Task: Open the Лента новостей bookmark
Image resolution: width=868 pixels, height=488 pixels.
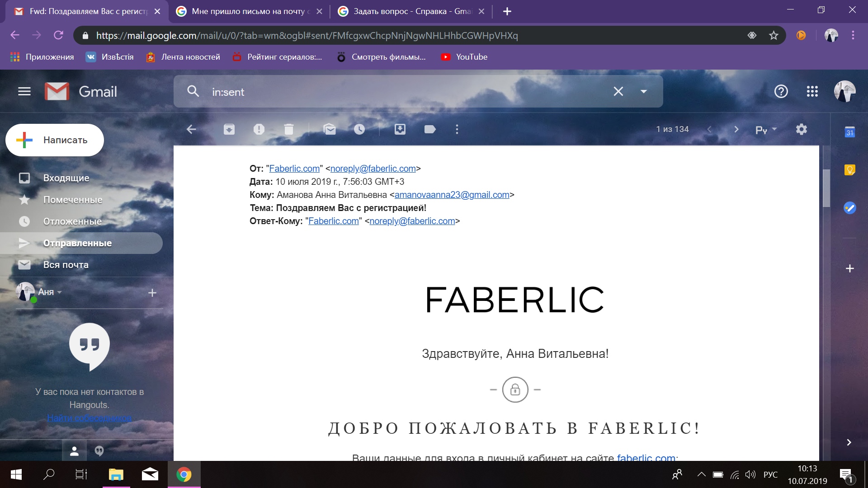Action: click(x=183, y=57)
